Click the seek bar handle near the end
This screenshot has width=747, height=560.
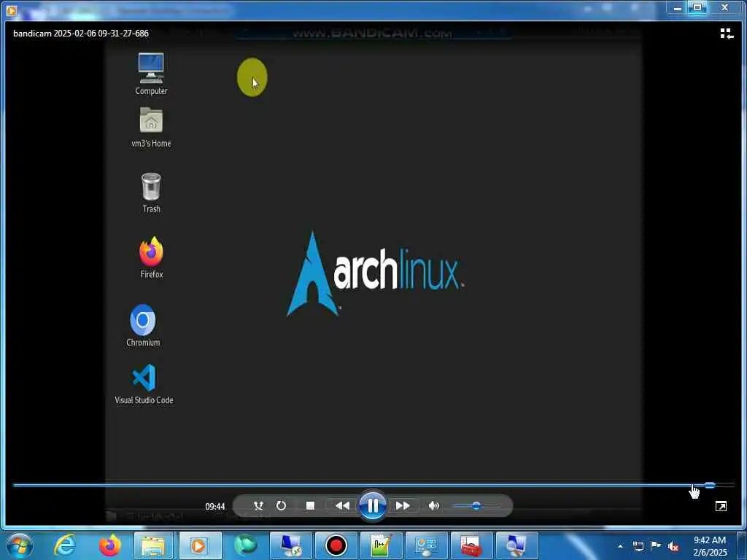click(x=710, y=485)
